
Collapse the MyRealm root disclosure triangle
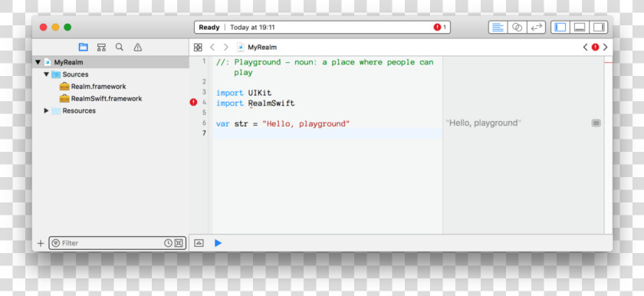click(x=38, y=62)
